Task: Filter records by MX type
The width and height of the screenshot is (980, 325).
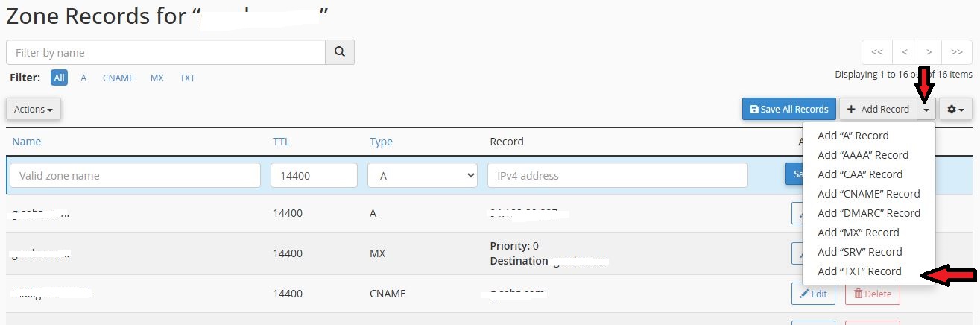Action: coord(157,78)
